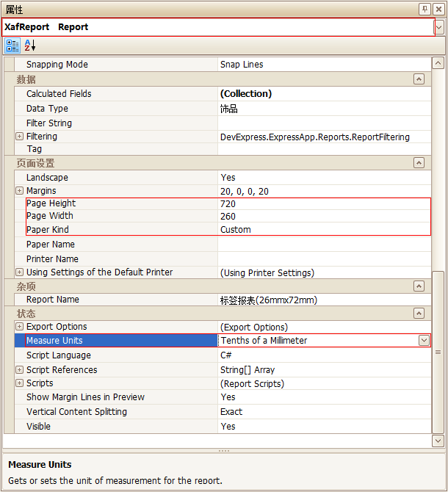Edit the Report Name value

323,300
